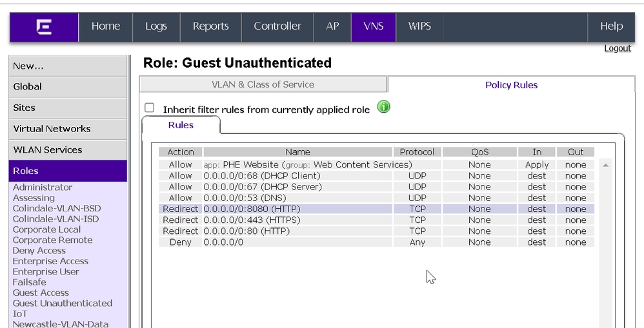
Task: Open the Reports menu item
Action: (210, 26)
